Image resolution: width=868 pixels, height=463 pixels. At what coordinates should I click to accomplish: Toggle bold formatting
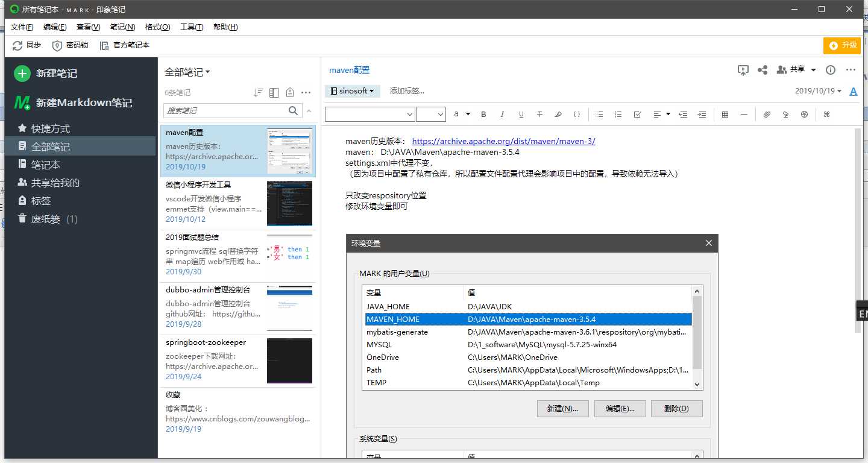point(483,115)
